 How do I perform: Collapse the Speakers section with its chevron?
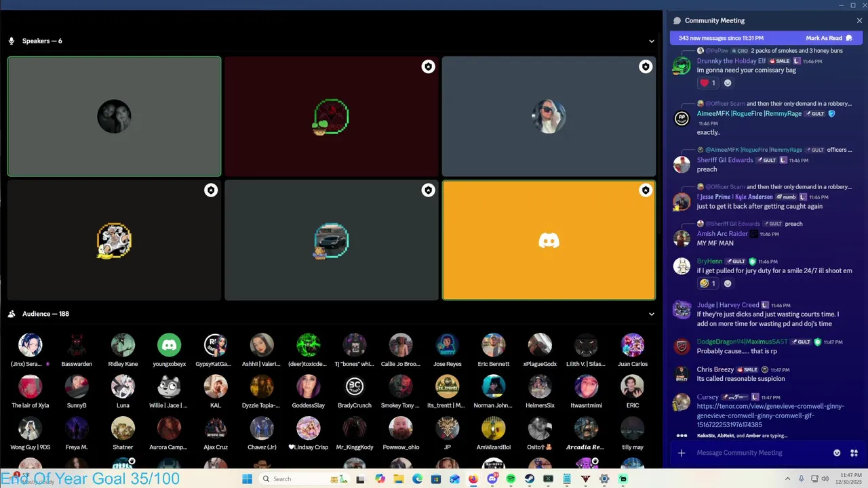[x=652, y=41]
